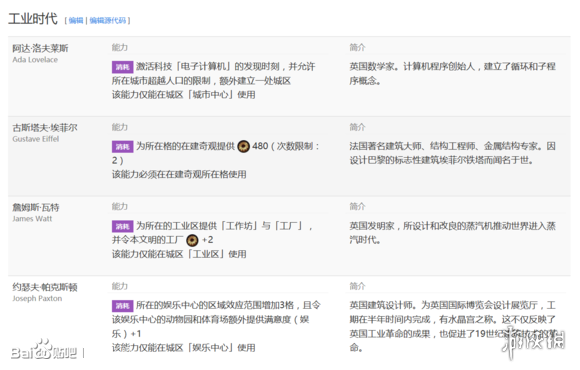Open the 编辑源代码 link in the heading
Viewport: 580px width, 370px height.
coord(108,20)
